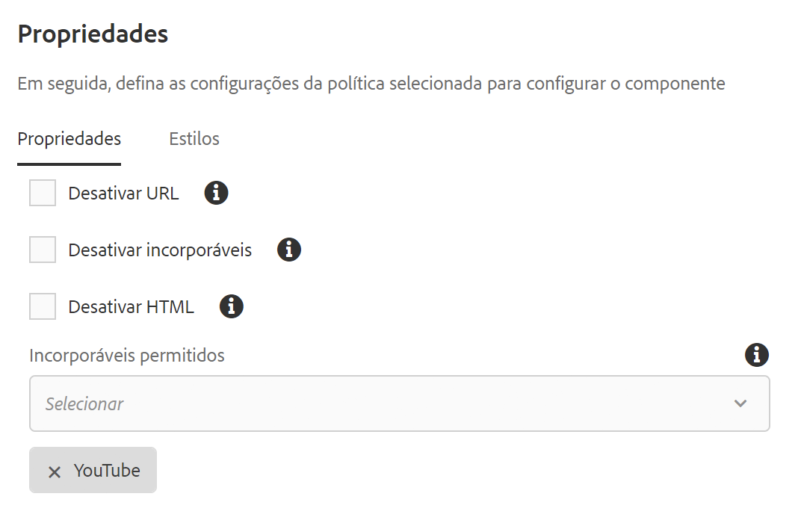Click the policy settings description text
Viewport: 801px width, 532px height.
371,84
